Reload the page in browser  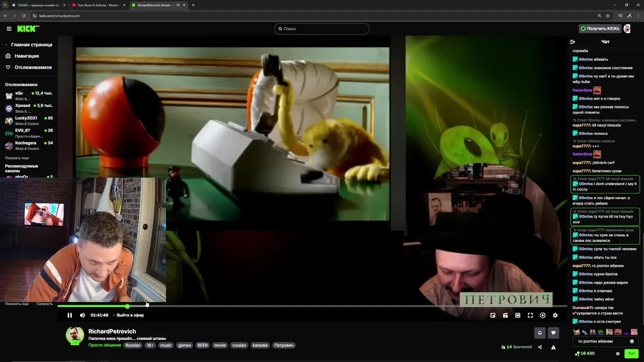[x=23, y=16]
